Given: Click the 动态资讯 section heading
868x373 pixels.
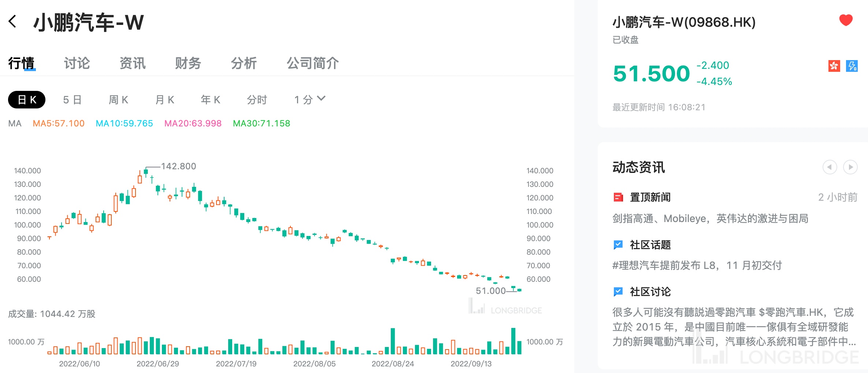Looking at the screenshot, I should [639, 167].
